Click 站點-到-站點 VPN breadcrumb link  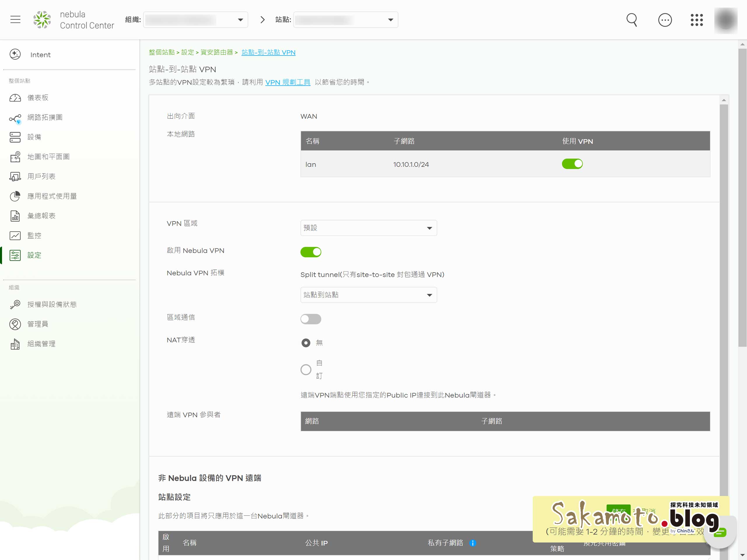tap(268, 52)
